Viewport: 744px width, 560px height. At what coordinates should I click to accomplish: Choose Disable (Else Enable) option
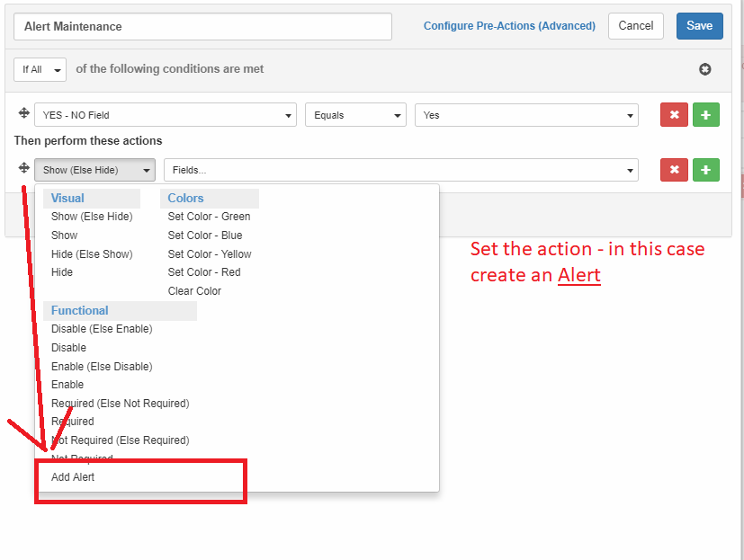[102, 329]
